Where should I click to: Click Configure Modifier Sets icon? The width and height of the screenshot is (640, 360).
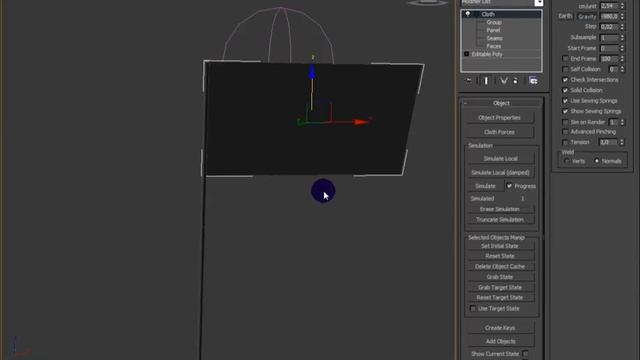pyautogui.click(x=533, y=80)
